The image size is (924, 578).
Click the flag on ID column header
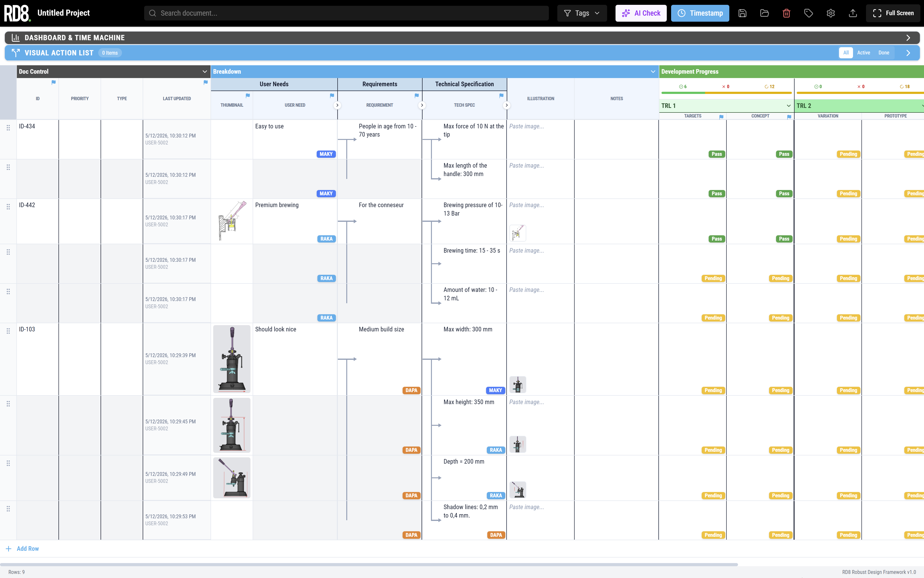53,82
